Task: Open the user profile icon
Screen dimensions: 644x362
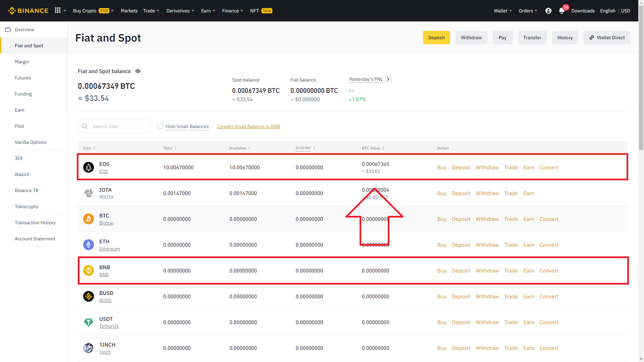Action: tap(548, 11)
